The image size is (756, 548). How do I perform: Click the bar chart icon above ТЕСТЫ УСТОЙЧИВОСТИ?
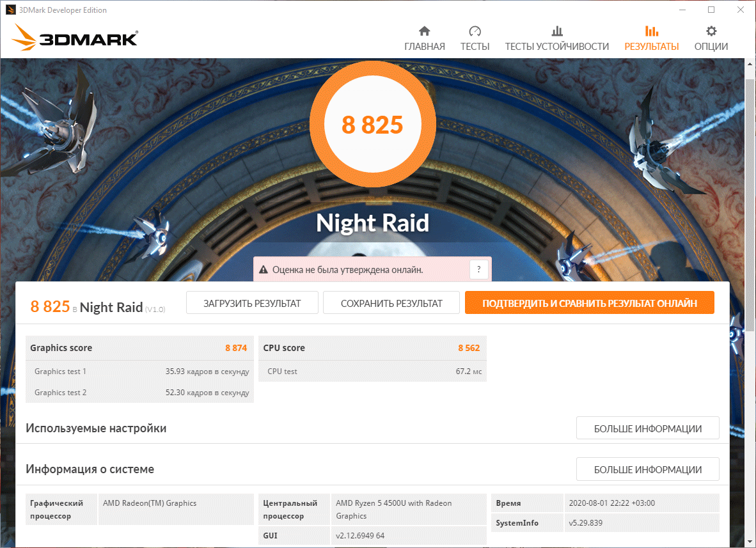point(557,31)
